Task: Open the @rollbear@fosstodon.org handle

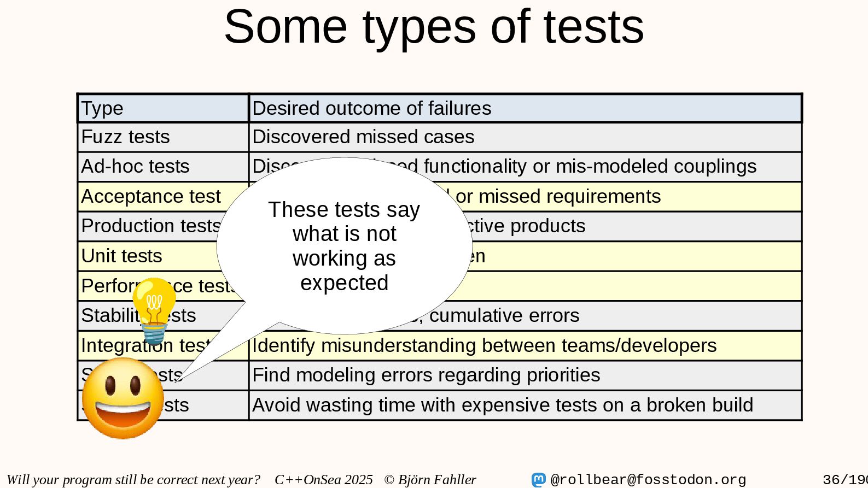Action: coord(648,480)
